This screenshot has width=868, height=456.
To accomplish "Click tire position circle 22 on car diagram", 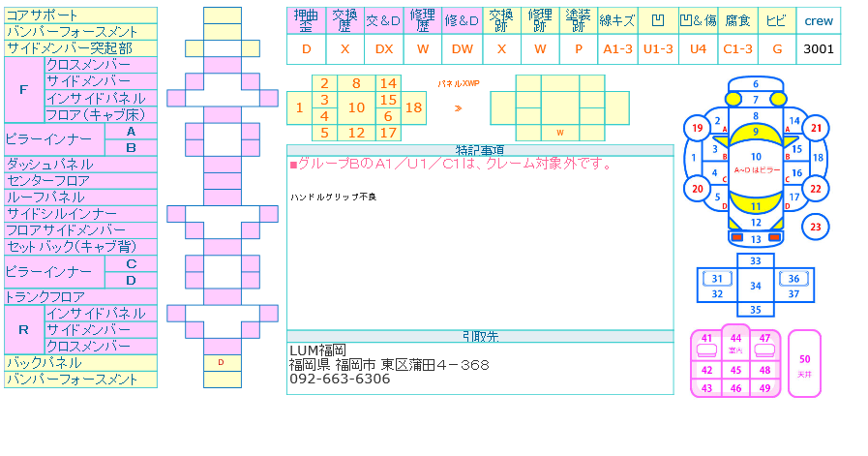I will [x=817, y=189].
